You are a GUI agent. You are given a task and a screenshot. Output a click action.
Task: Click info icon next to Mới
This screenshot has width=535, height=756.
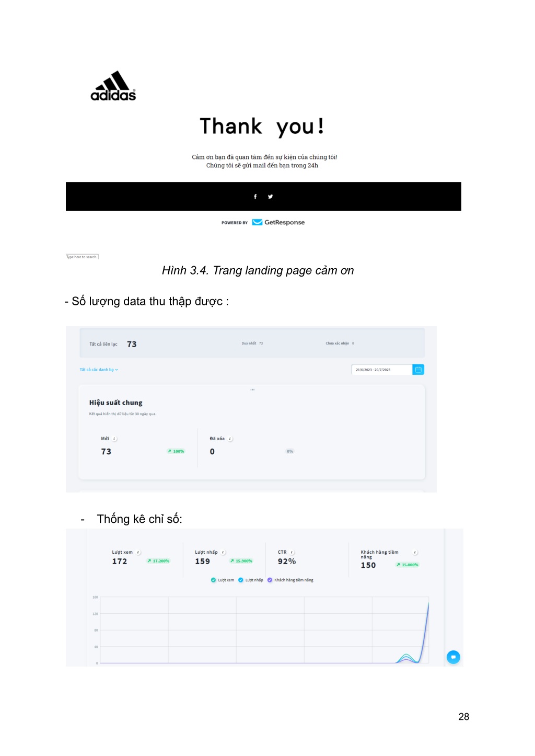114,439
